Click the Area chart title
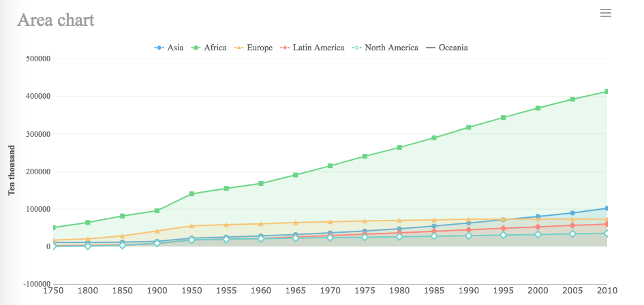644x305 pixels. pyautogui.click(x=56, y=20)
